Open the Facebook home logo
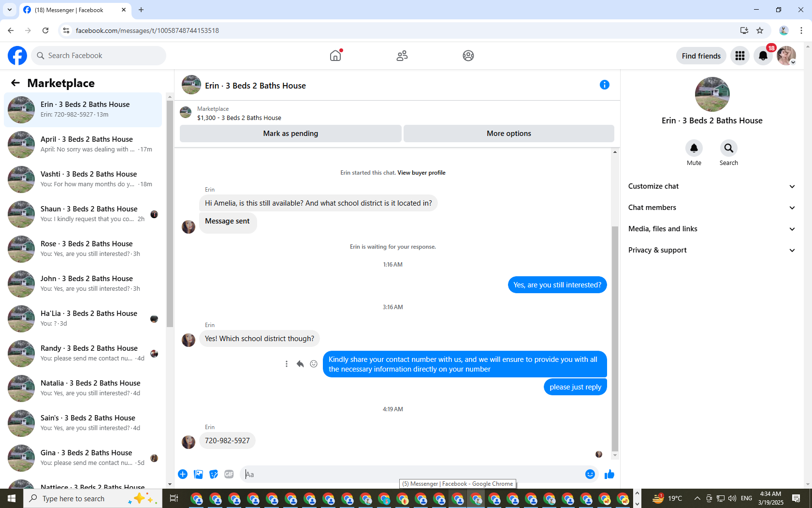 click(17, 56)
